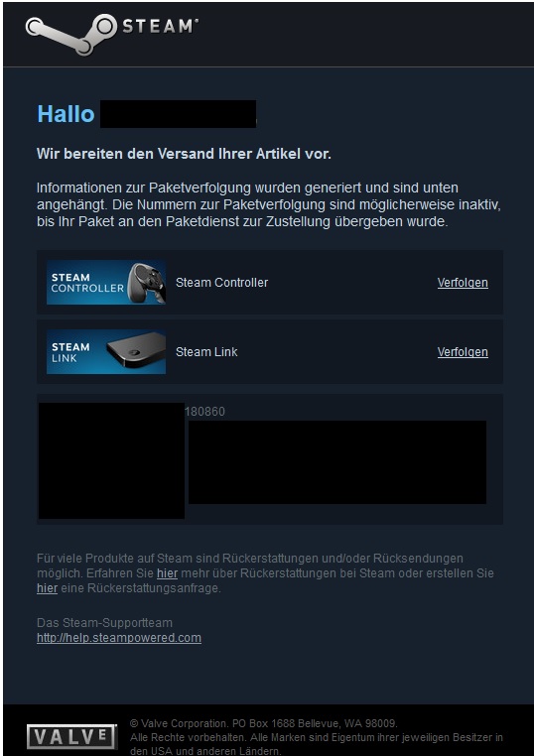Click the Valve logo in the footer
The height and width of the screenshot is (756, 534).
coord(71,736)
